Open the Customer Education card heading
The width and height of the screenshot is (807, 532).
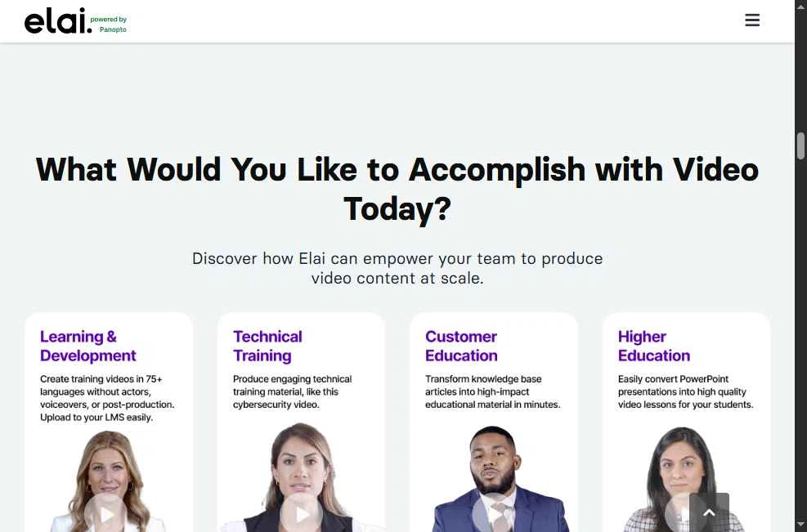(x=461, y=346)
